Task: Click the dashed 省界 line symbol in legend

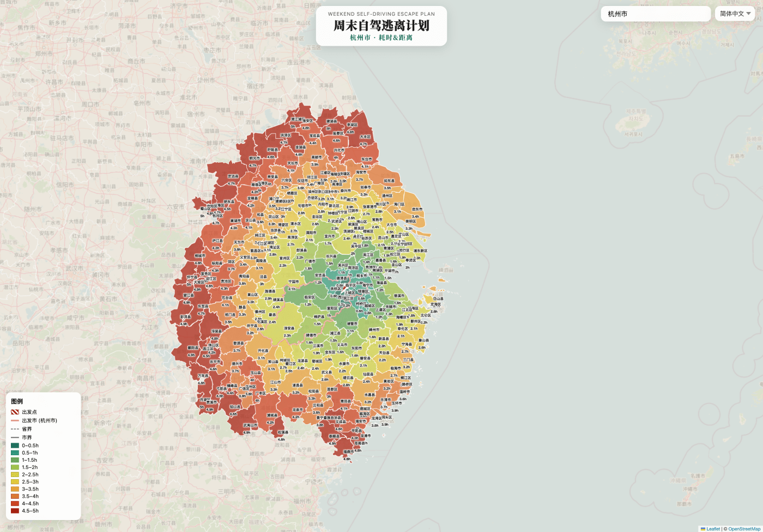Action: click(15, 429)
